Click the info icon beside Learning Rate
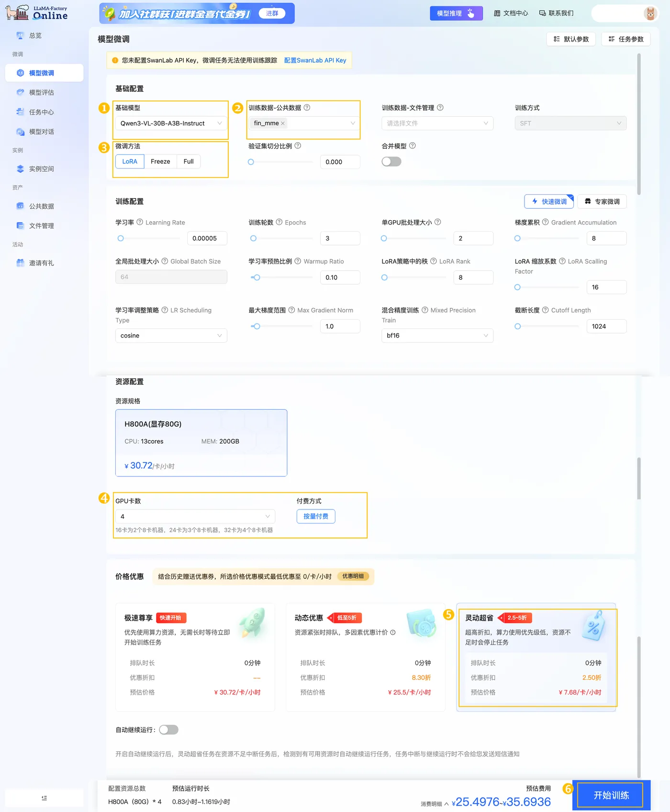Image resolution: width=670 pixels, height=812 pixels. (140, 222)
